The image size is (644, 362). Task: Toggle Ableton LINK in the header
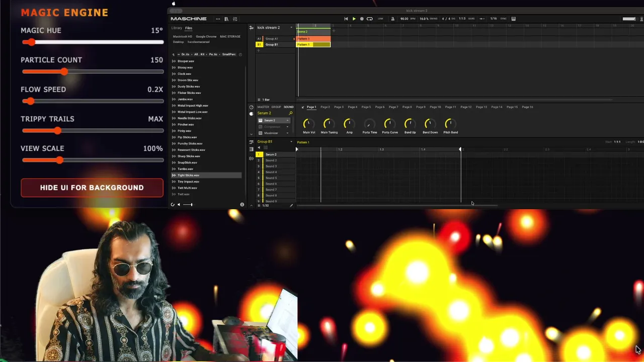(380, 19)
